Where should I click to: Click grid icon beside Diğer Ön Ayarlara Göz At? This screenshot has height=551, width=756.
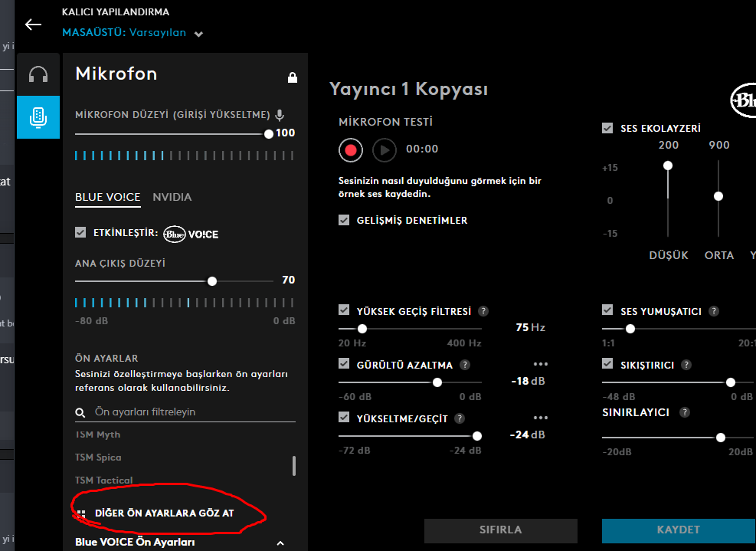coord(81,513)
